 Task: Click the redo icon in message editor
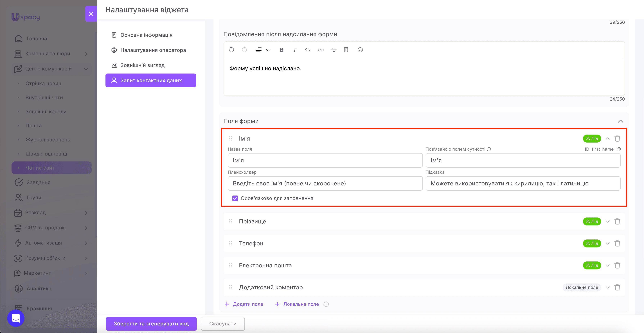point(244,50)
